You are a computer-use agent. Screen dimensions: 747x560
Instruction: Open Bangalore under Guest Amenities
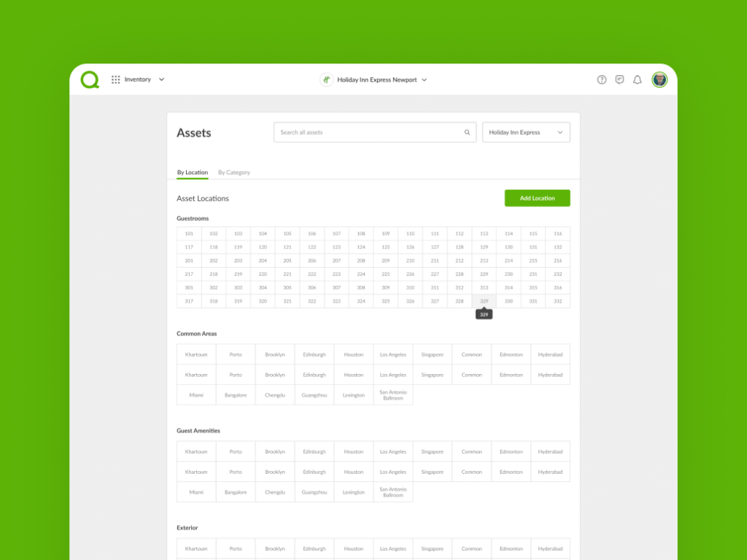pos(236,492)
